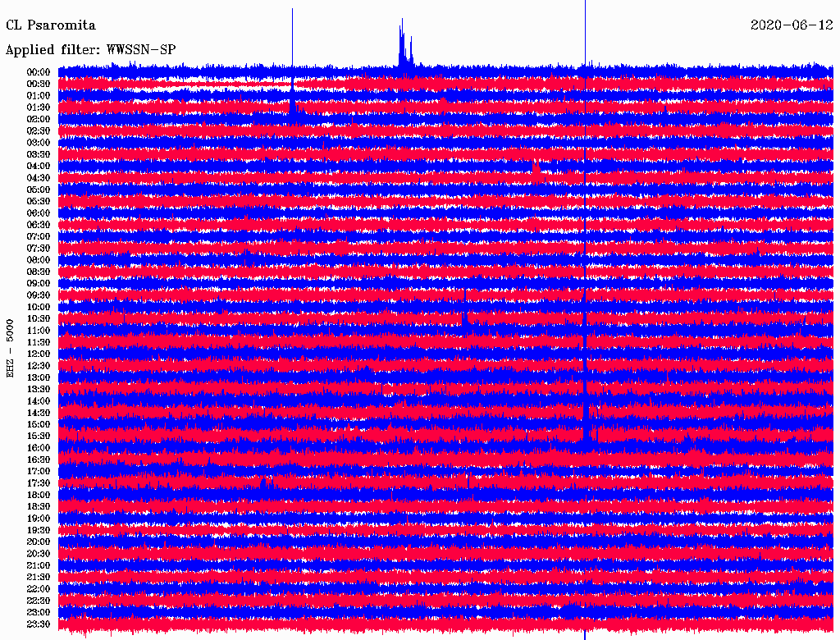Select the 00:00 time label
840x640 pixels.
pos(39,72)
